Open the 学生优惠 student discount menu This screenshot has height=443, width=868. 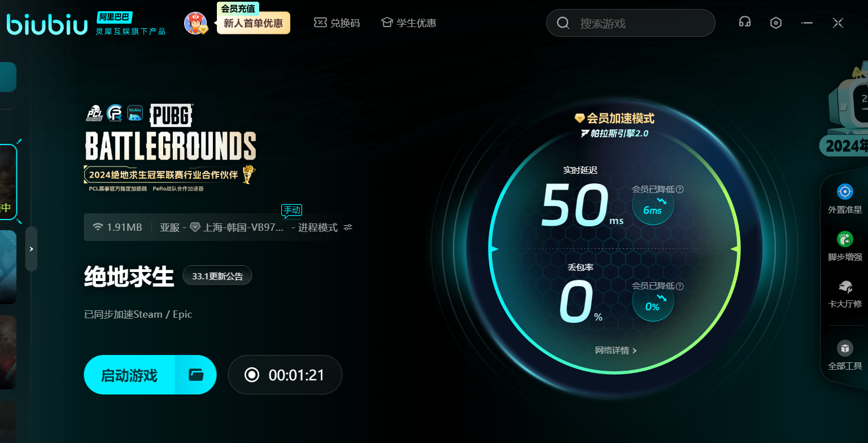408,23
